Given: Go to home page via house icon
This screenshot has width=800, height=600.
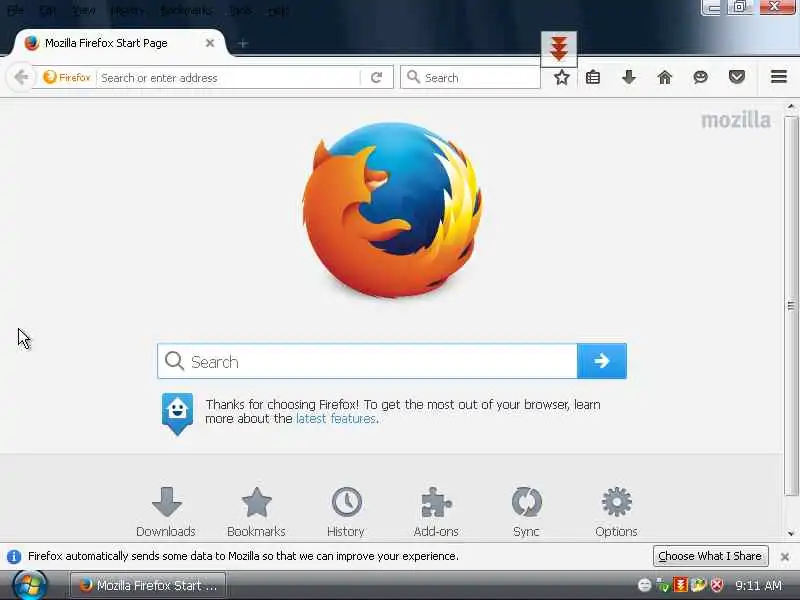Looking at the screenshot, I should pos(665,78).
